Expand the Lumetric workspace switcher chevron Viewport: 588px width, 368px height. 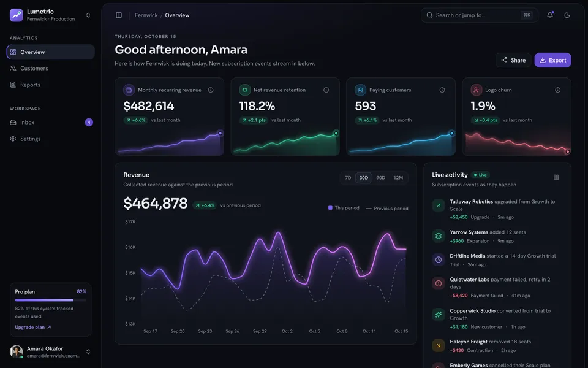88,15
